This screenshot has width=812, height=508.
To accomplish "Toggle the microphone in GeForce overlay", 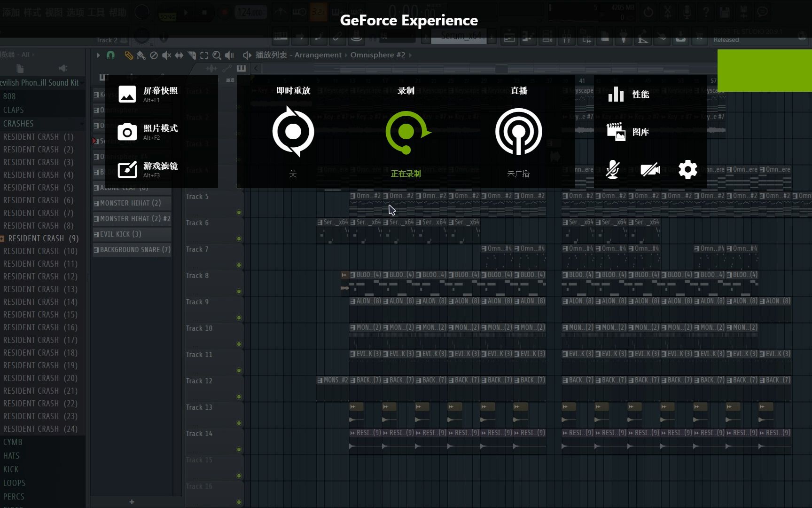I will click(x=612, y=169).
